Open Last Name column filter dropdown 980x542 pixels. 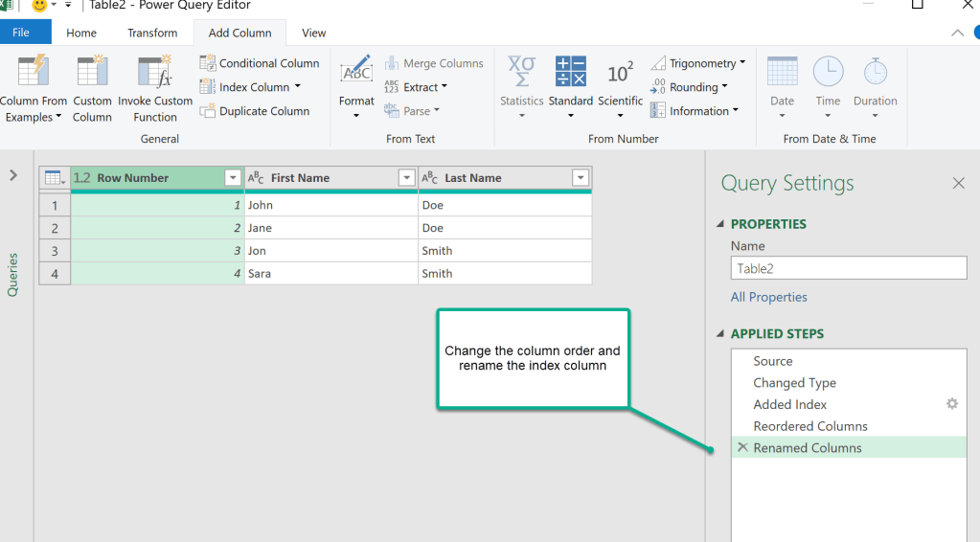coord(580,178)
